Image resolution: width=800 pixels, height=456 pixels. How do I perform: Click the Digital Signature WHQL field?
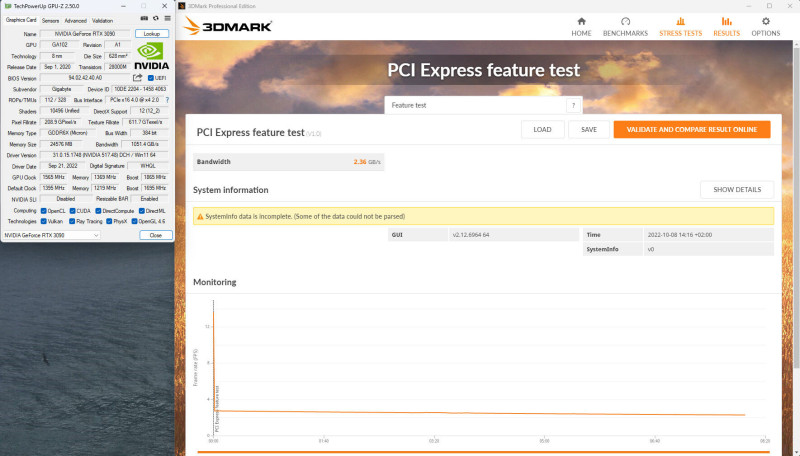click(x=148, y=166)
